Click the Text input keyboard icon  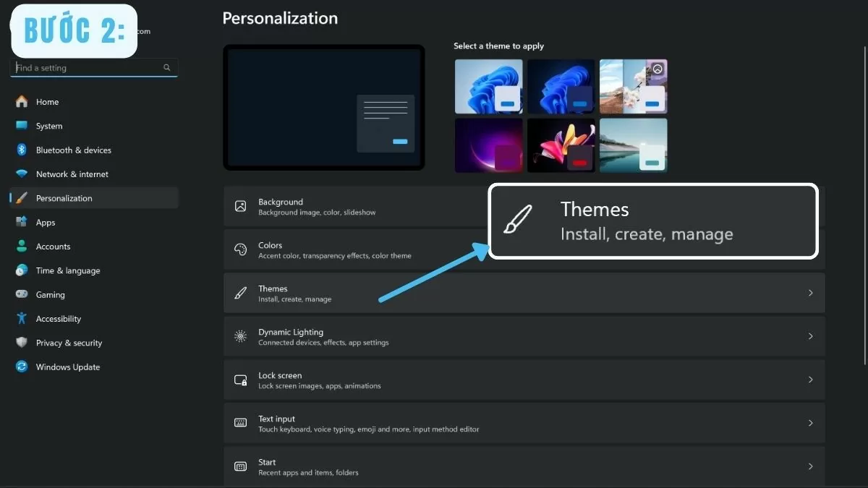[240, 423]
